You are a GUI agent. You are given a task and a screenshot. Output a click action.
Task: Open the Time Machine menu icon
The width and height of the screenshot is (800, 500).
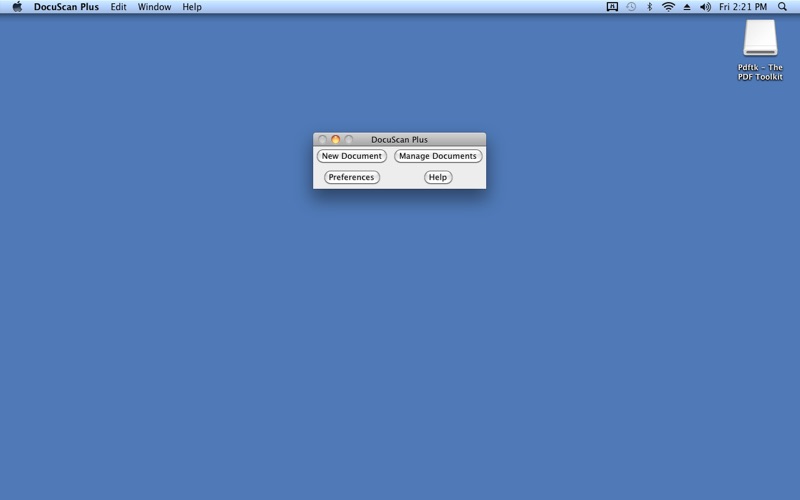[631, 7]
